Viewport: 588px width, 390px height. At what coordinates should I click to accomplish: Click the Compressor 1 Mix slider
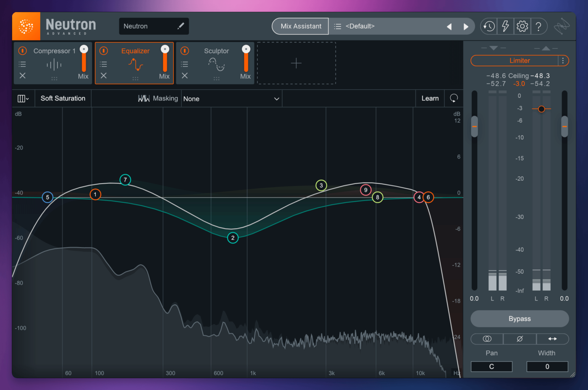[84, 58]
